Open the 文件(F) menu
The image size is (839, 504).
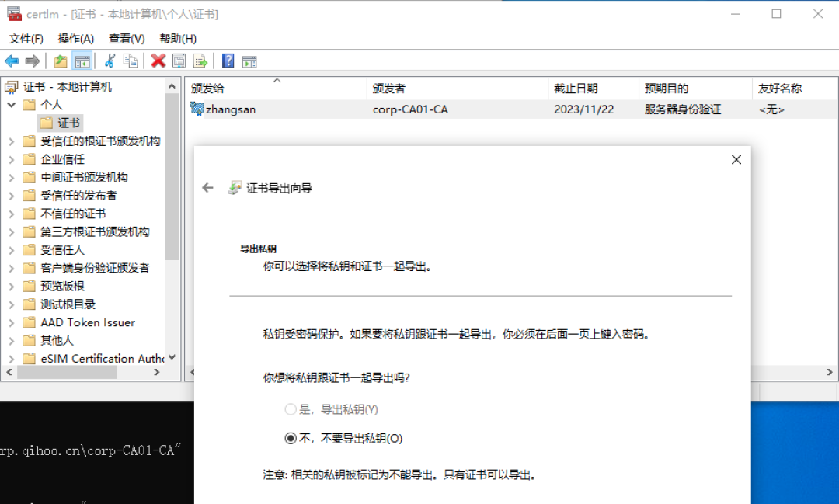(x=26, y=39)
